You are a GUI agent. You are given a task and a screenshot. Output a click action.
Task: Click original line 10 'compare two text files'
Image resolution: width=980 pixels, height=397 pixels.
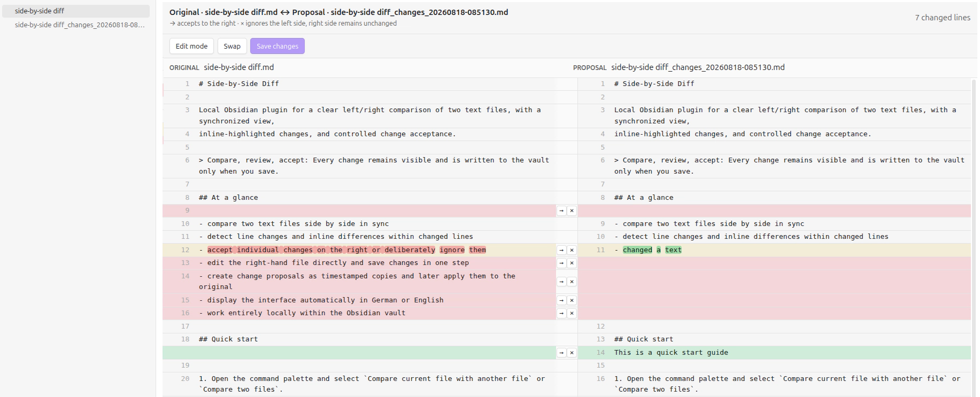(x=294, y=224)
